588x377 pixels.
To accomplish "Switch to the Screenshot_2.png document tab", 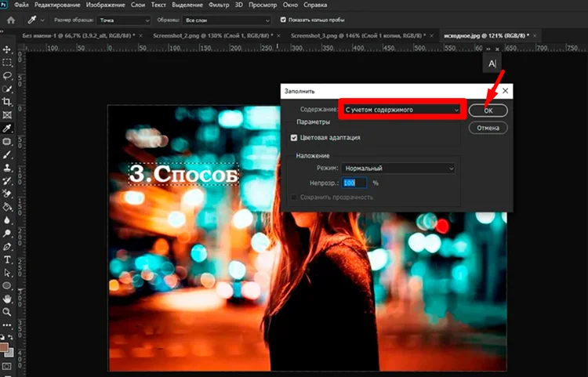I will (x=212, y=35).
